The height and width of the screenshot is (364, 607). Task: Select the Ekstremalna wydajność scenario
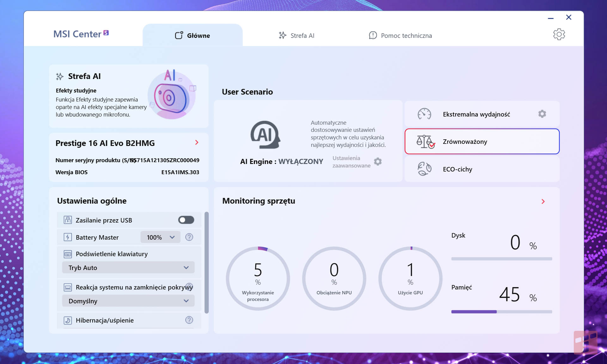point(482,114)
